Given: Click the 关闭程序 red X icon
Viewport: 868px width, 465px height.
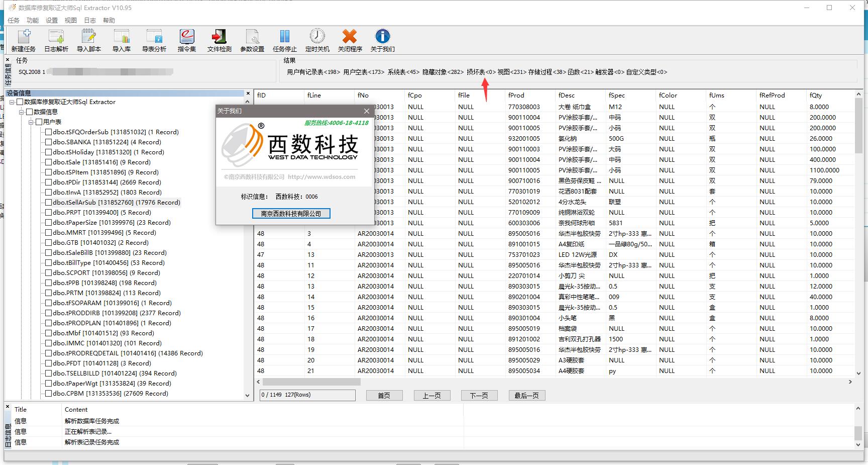Looking at the screenshot, I should (350, 40).
